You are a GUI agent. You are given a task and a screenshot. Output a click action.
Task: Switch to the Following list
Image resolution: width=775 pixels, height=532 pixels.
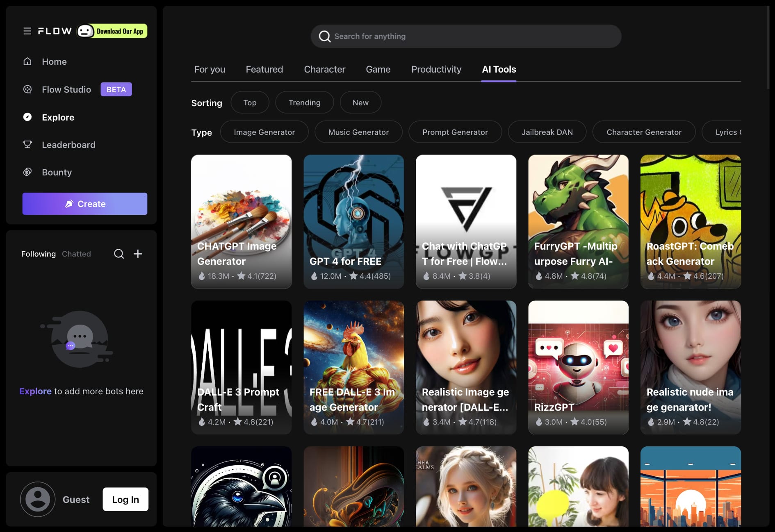(x=39, y=254)
